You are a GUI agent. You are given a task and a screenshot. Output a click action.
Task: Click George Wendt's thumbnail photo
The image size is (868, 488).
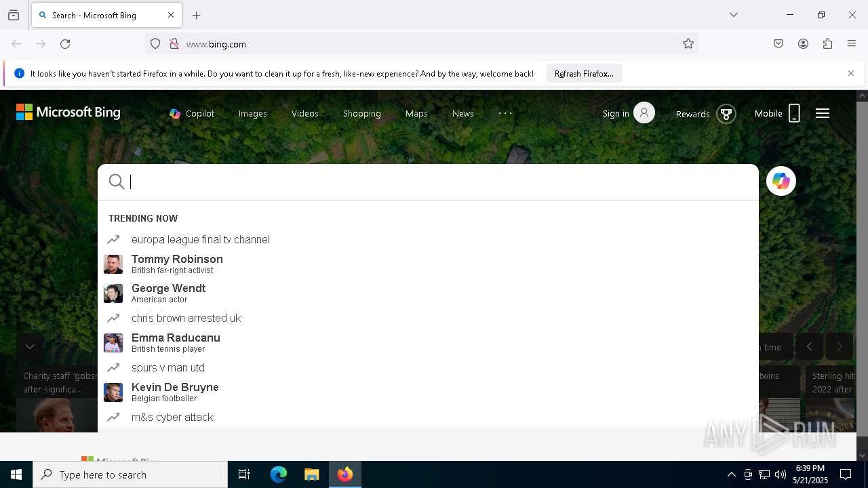pyautogui.click(x=113, y=293)
